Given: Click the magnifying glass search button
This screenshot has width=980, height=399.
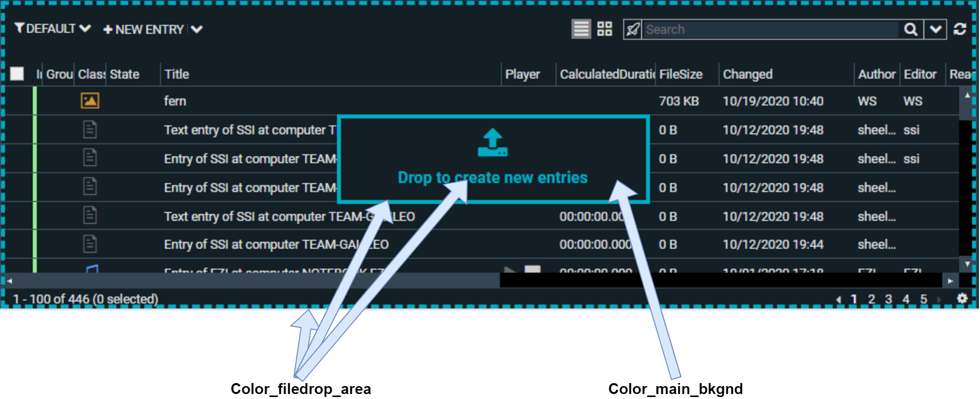Looking at the screenshot, I should coord(910,29).
